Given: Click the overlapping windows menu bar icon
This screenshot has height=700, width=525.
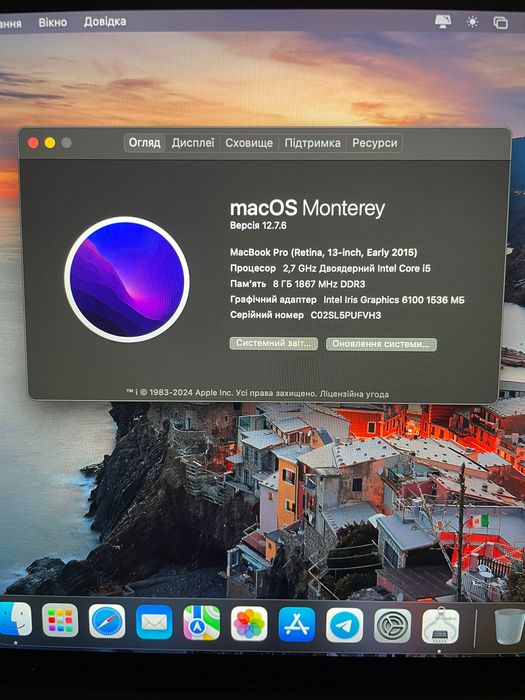Looking at the screenshot, I should (x=500, y=22).
